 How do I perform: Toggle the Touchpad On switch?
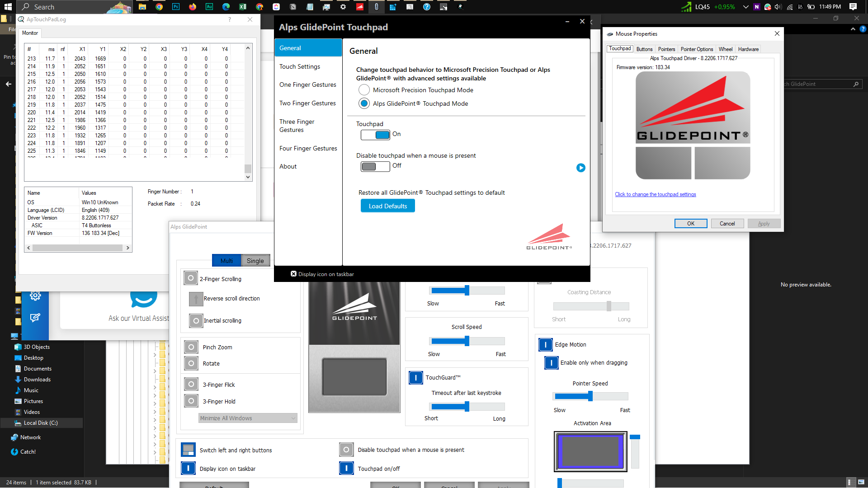375,135
